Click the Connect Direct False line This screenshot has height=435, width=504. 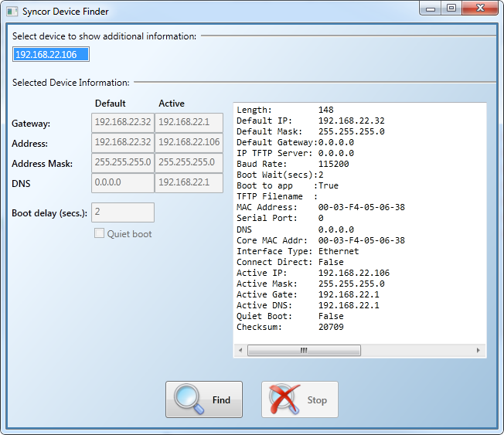point(290,262)
